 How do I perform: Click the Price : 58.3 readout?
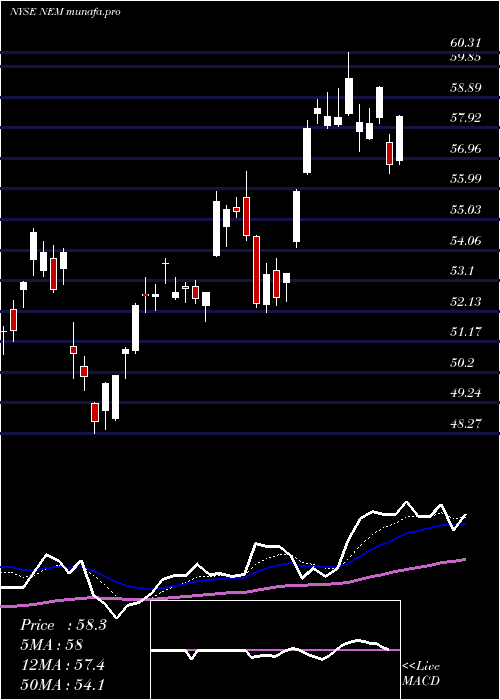(x=63, y=625)
